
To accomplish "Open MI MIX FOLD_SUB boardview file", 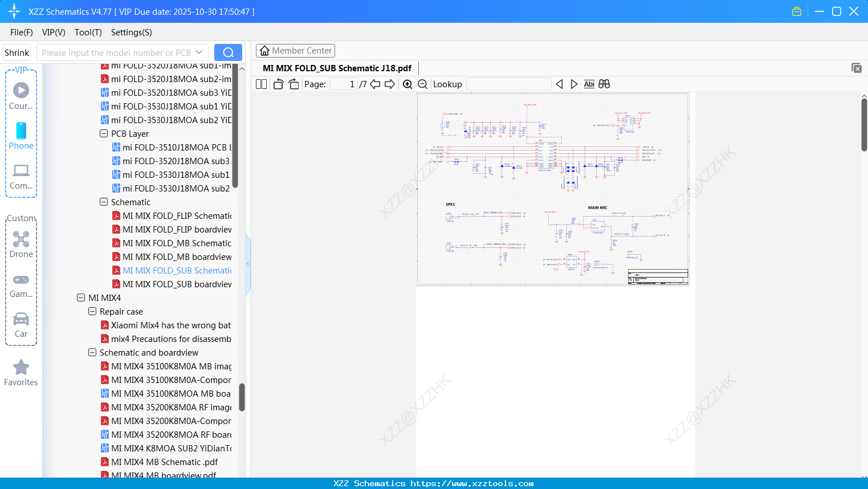I will pyautogui.click(x=172, y=284).
